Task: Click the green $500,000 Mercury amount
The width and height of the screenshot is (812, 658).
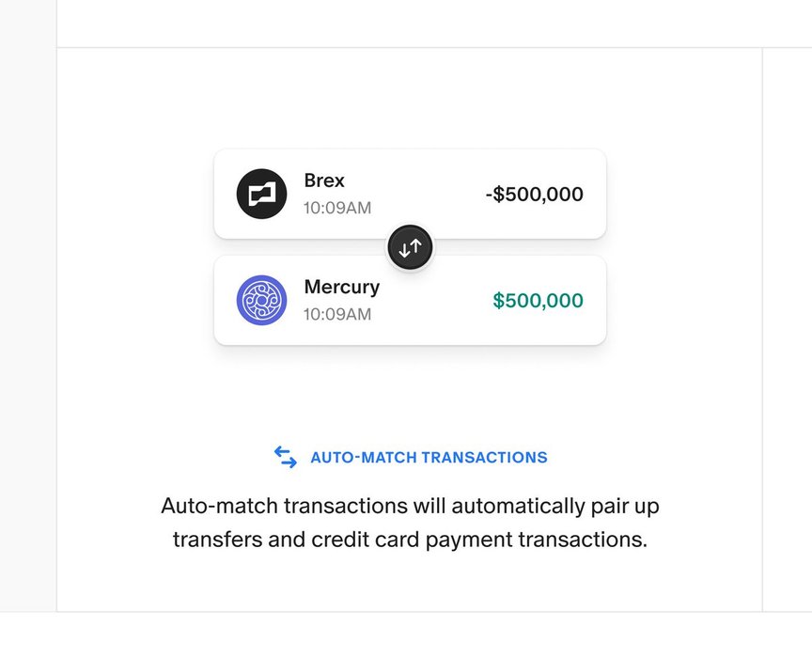Action: click(x=538, y=301)
